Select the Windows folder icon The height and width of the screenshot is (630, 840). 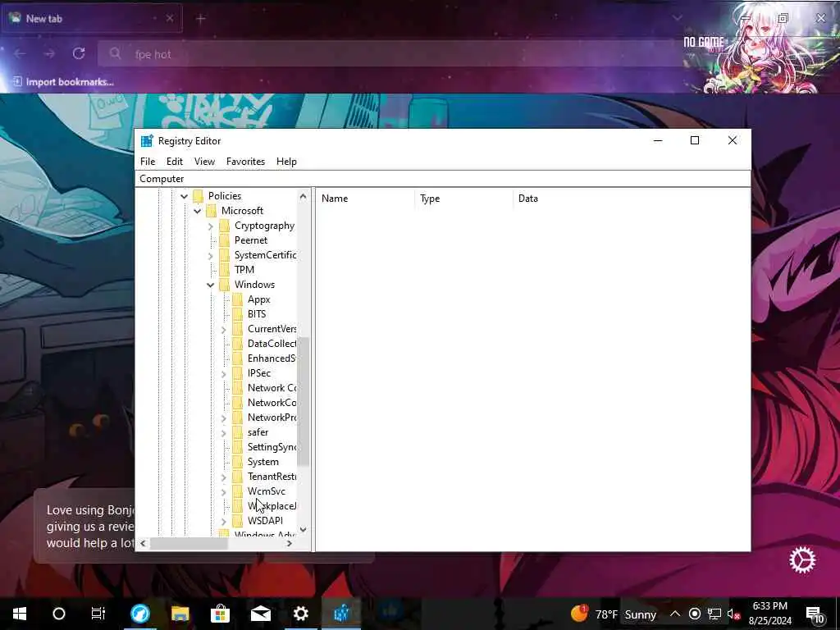pos(225,285)
